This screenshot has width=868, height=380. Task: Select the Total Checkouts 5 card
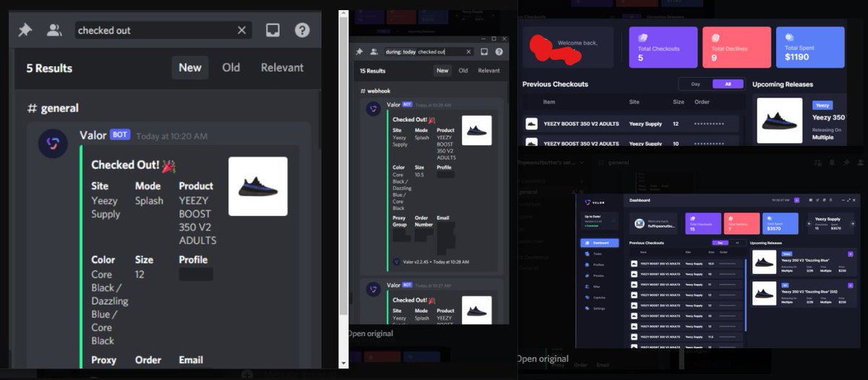tap(663, 48)
